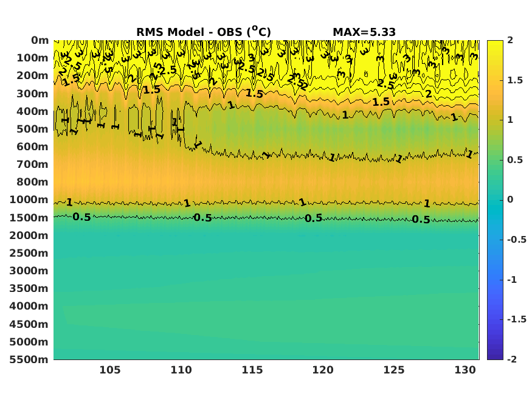
Task: Pick the "300m" depth tick label
Action: click(33, 94)
